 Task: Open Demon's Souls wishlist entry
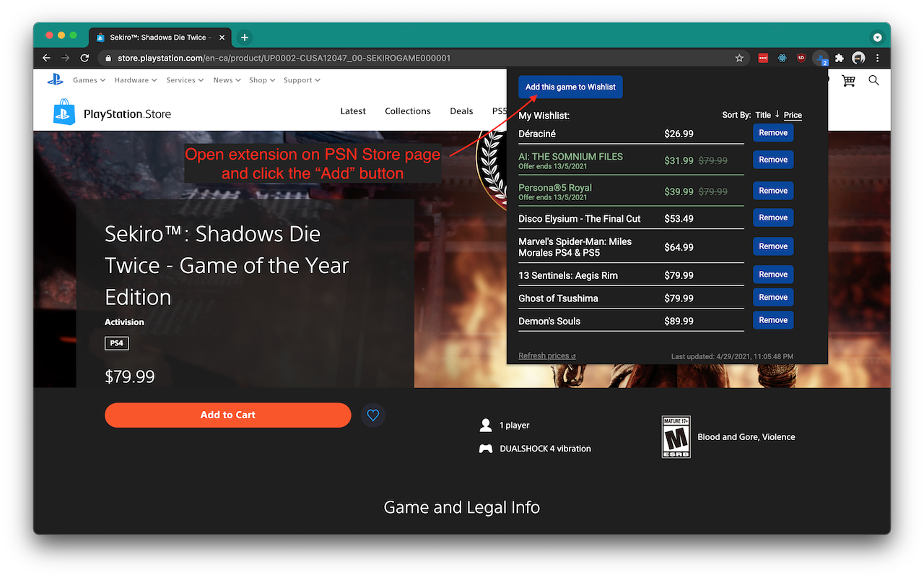[549, 321]
